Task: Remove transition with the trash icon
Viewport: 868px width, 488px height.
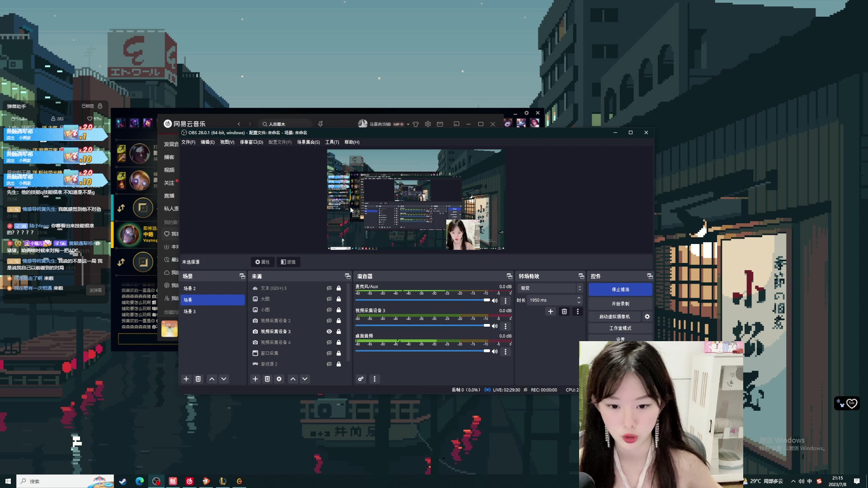Action: click(564, 311)
